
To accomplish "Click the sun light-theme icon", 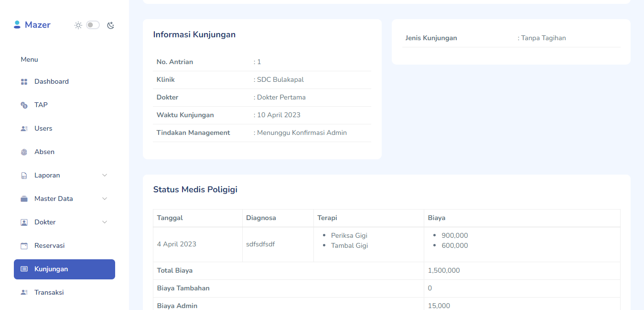I will (x=78, y=25).
